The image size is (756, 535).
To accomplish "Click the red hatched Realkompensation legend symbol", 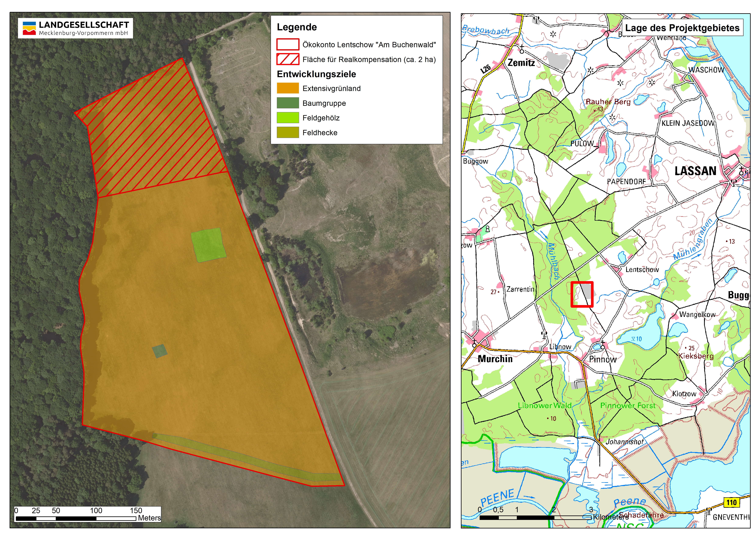I will pos(288,59).
